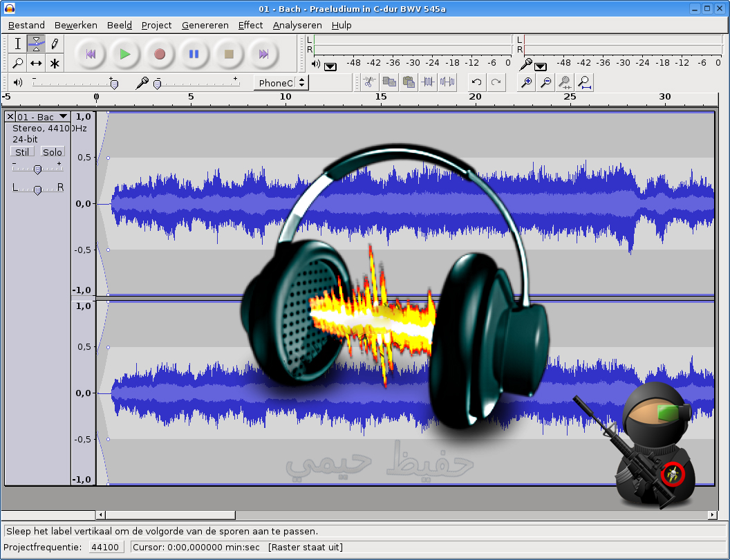The height and width of the screenshot is (560, 730).
Task: Click 'Stereo, 44100Hz' track info text
Action: coord(49,128)
